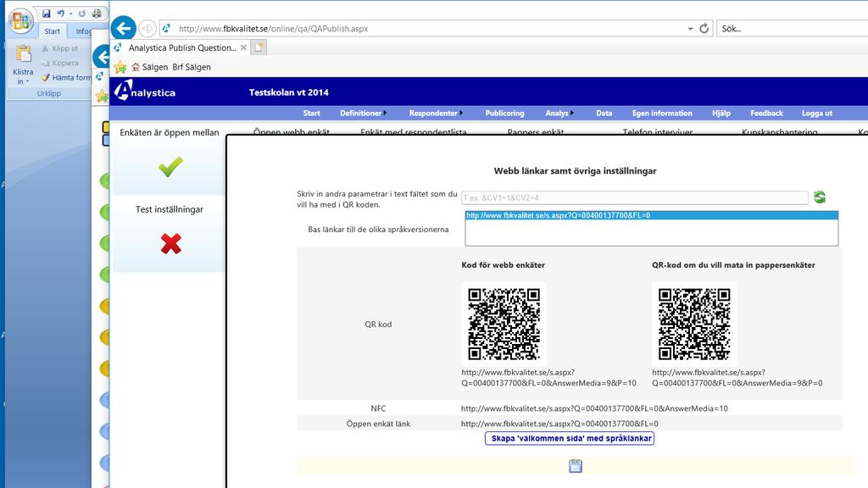Screen dimensions: 868x488
Task: Reload the page with refresh icon
Action: coord(704,29)
